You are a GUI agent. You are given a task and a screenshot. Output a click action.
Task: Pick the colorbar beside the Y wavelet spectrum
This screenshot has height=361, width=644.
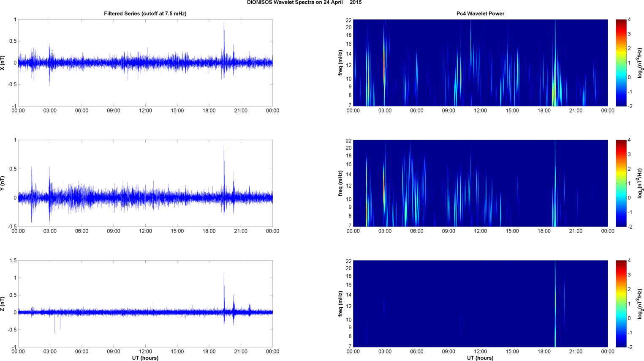click(x=621, y=183)
